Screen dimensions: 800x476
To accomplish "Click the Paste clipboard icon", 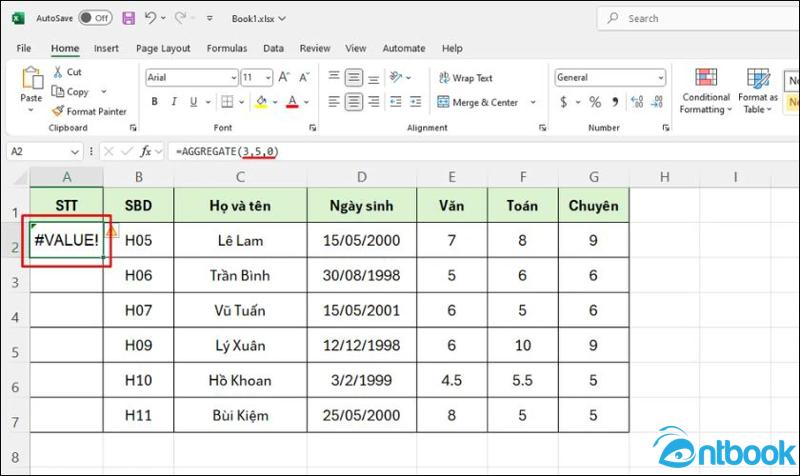I will coord(32,78).
